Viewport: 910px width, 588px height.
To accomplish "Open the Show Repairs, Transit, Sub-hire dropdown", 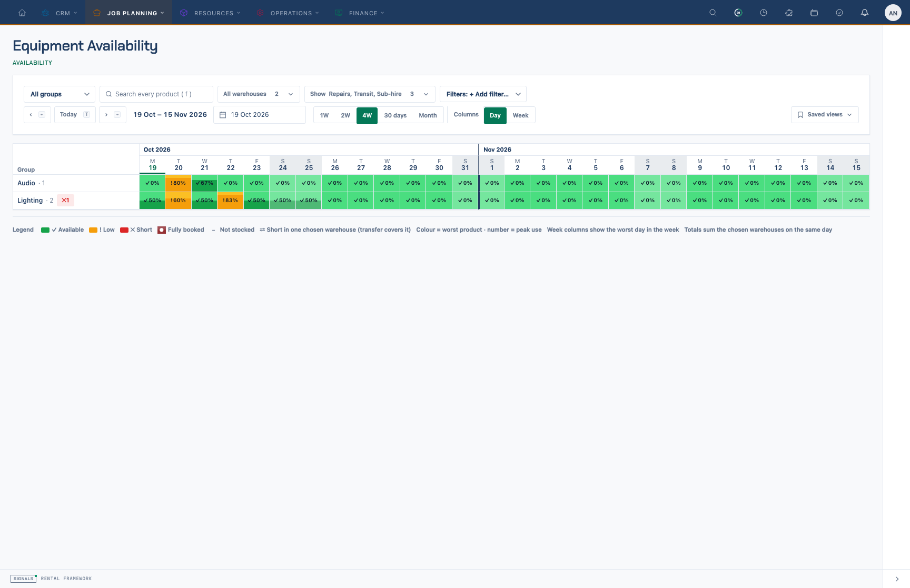I will pos(370,94).
